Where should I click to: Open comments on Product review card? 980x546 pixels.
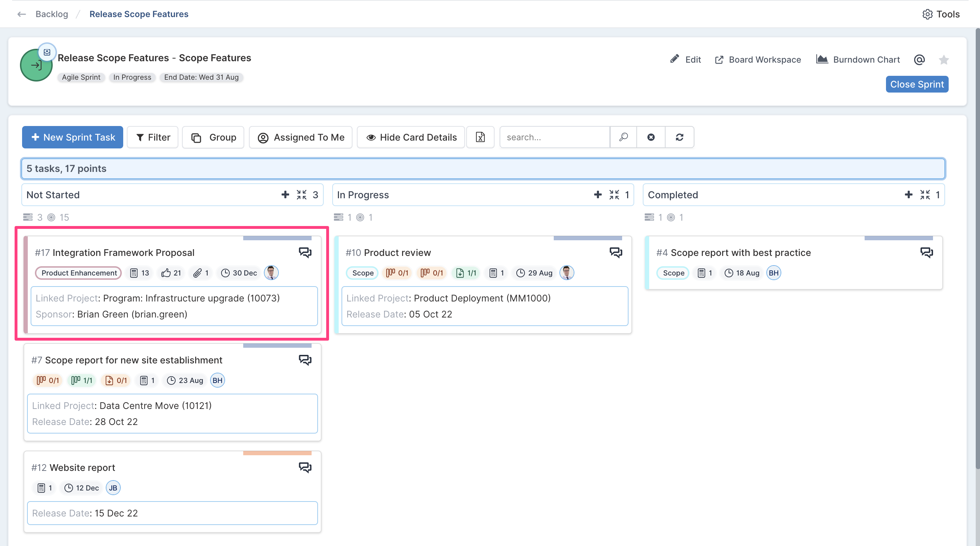coord(616,252)
